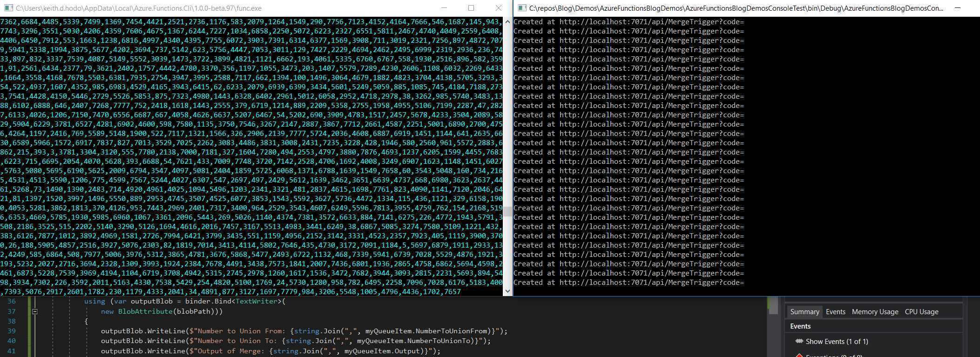Image resolution: width=980 pixels, height=357 pixels.
Task: Click the func.exe scrollbar down arrow
Action: click(x=507, y=291)
